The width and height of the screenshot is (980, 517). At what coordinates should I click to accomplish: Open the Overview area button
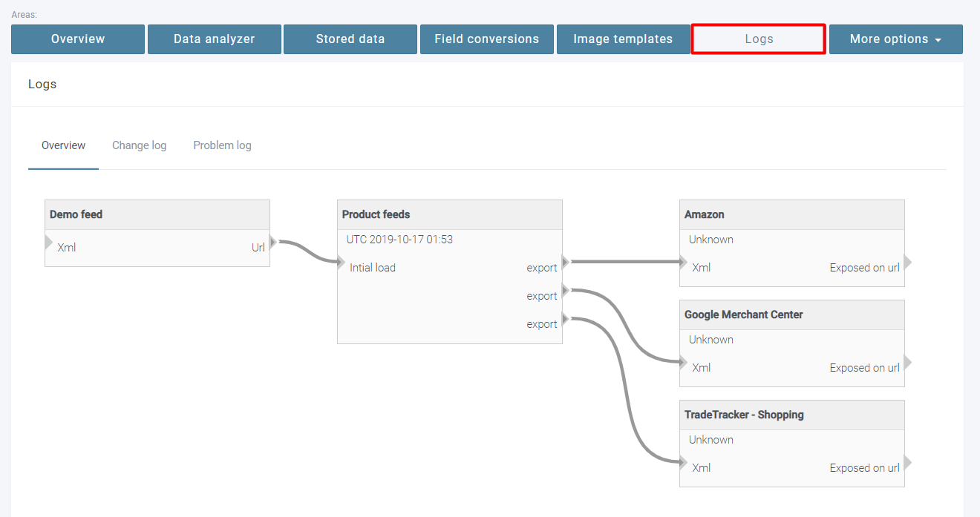[x=78, y=39]
